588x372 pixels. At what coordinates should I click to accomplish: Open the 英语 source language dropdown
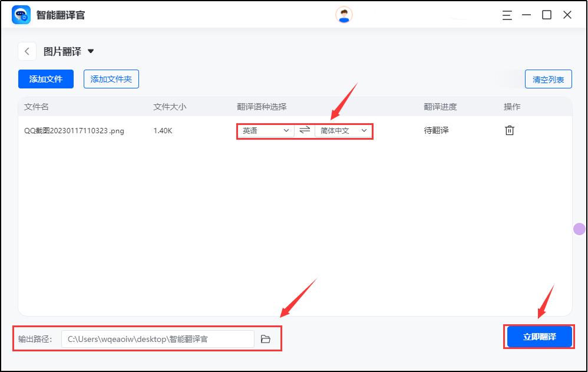click(x=265, y=130)
